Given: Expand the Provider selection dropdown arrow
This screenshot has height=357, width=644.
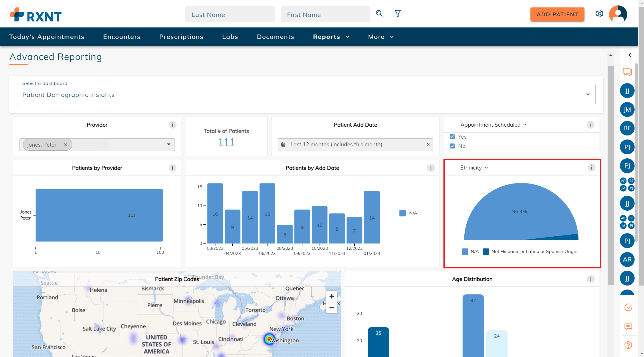Looking at the screenshot, I should 169,144.
